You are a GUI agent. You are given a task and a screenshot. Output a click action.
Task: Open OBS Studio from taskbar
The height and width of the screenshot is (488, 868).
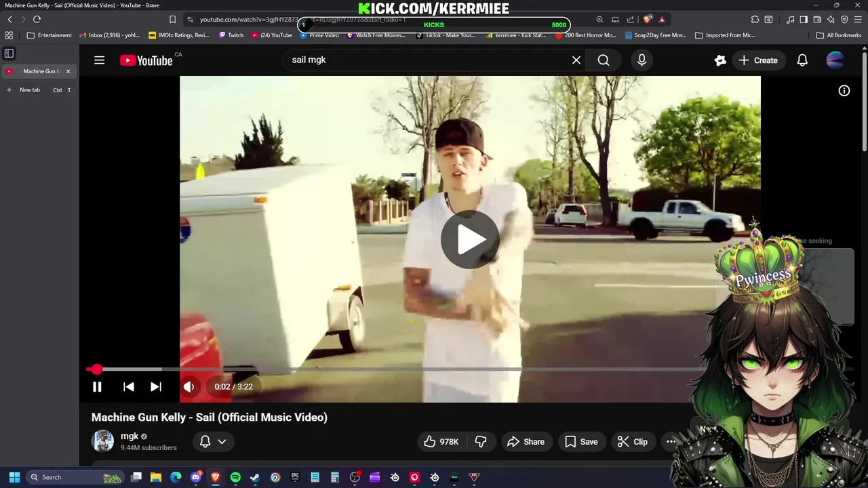point(355,477)
